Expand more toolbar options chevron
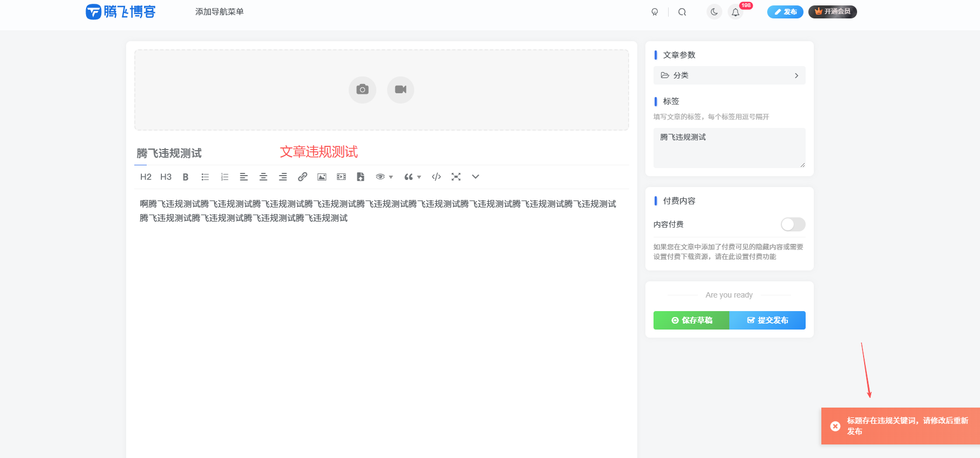Screen dimensions: 980x458 [475, 177]
